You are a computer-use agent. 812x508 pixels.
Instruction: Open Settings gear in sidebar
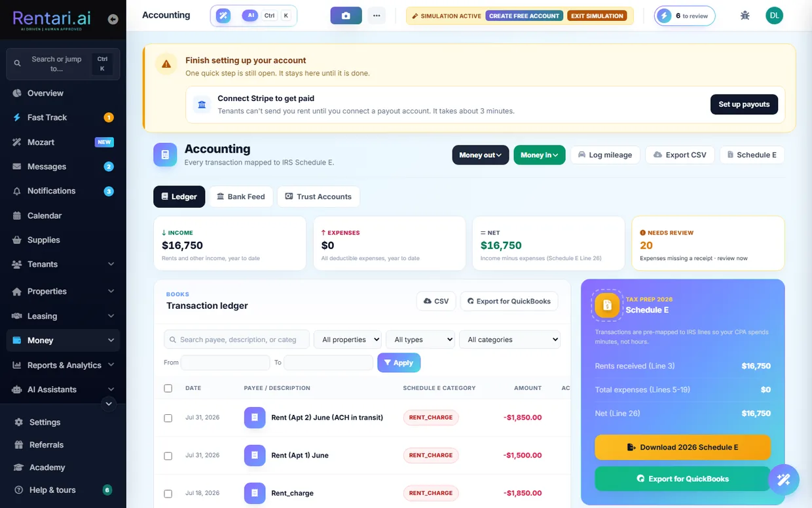(x=63, y=422)
